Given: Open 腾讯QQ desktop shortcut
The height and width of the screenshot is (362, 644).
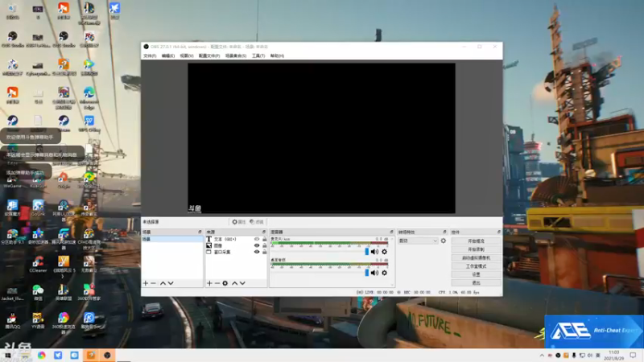Looking at the screenshot, I should click(x=12, y=321).
